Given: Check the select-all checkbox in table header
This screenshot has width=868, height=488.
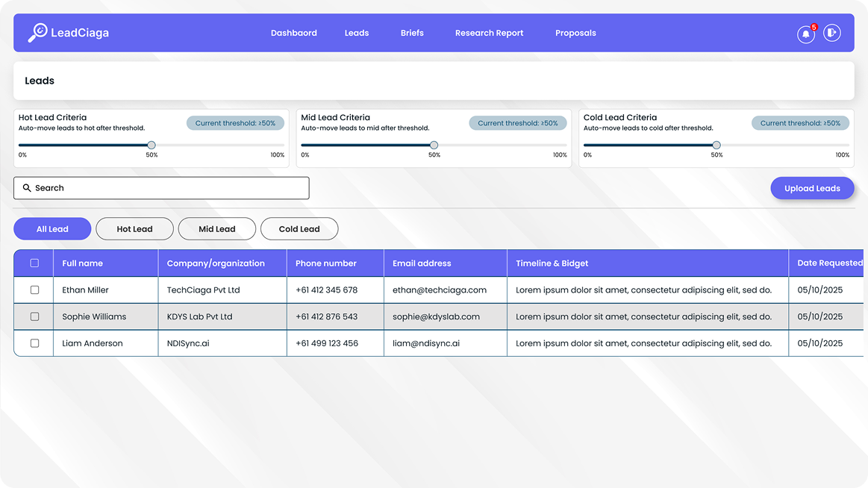Looking at the screenshot, I should [33, 263].
